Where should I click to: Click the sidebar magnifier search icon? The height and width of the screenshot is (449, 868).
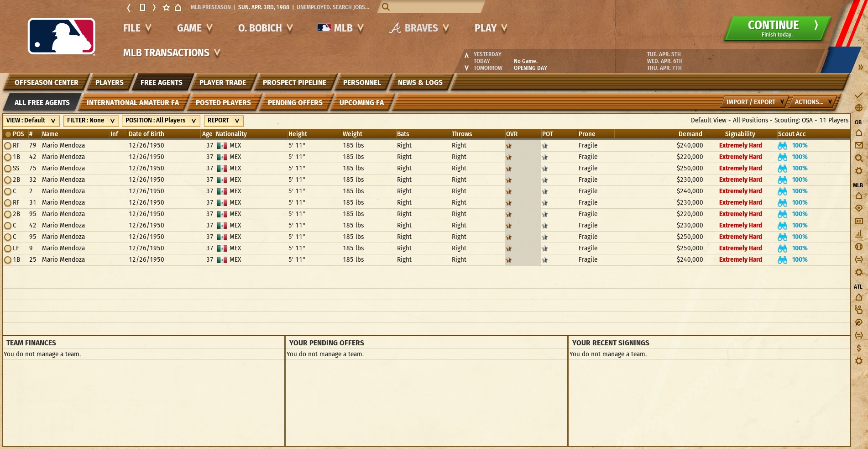(x=858, y=158)
